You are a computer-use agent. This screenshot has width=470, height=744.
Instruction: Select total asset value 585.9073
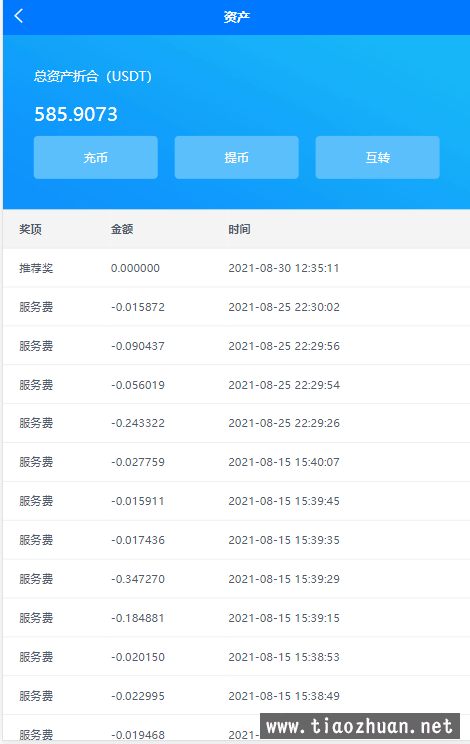(x=76, y=114)
